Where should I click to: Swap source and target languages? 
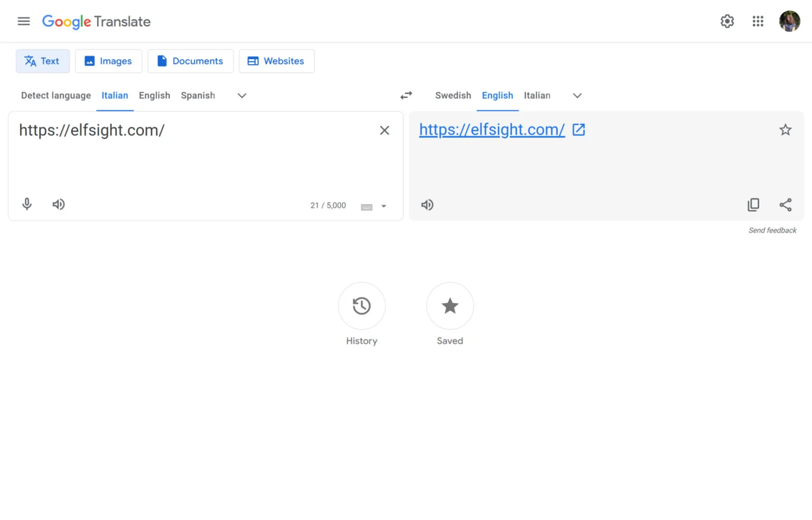tap(405, 95)
